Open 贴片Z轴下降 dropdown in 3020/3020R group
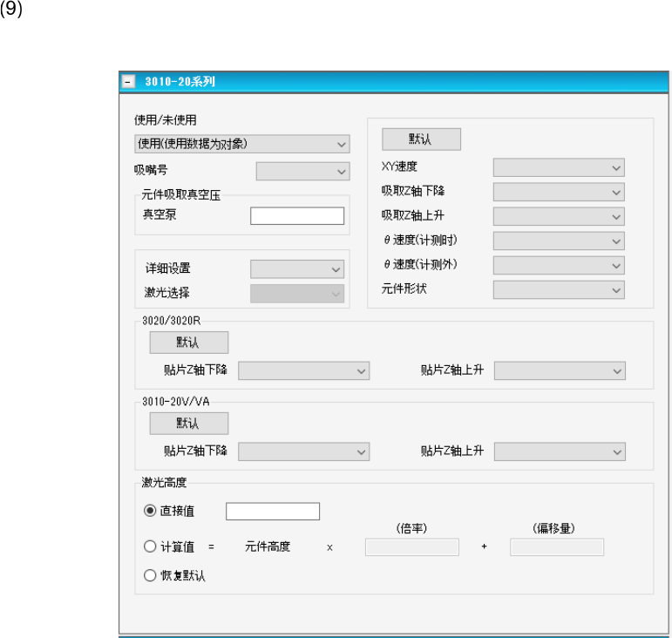Viewport: 672px width, 638px height. [304, 370]
